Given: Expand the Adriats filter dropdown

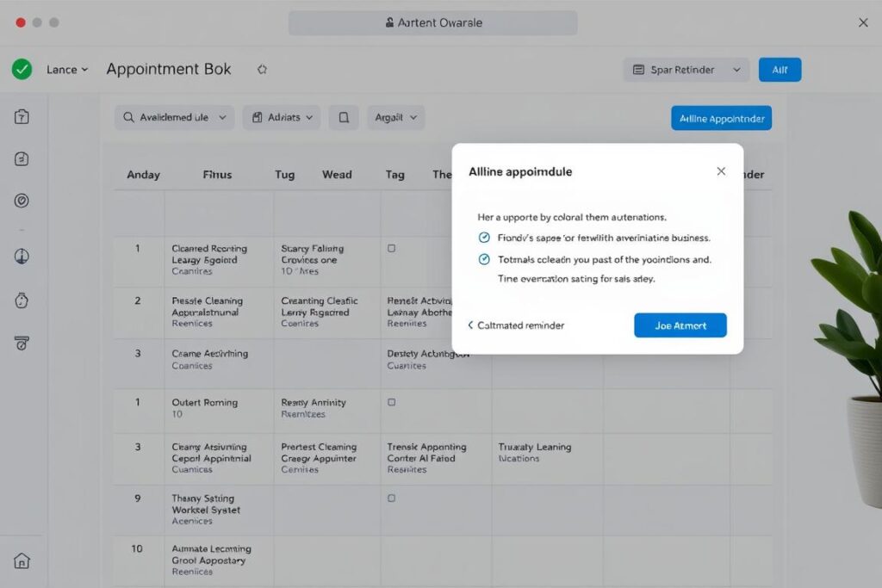Looking at the screenshot, I should tap(282, 117).
